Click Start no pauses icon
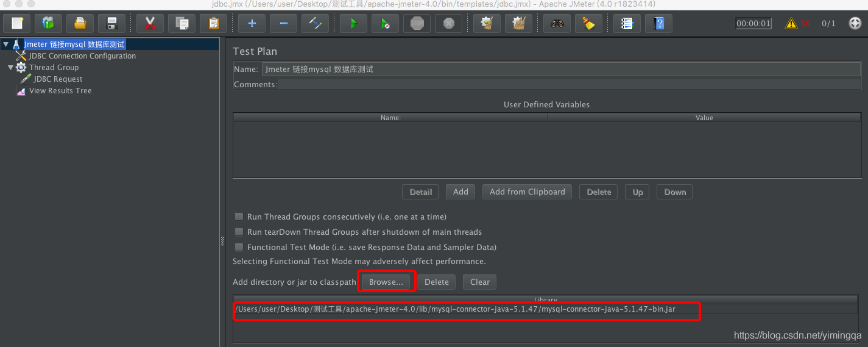This screenshot has width=868, height=347. tap(385, 24)
